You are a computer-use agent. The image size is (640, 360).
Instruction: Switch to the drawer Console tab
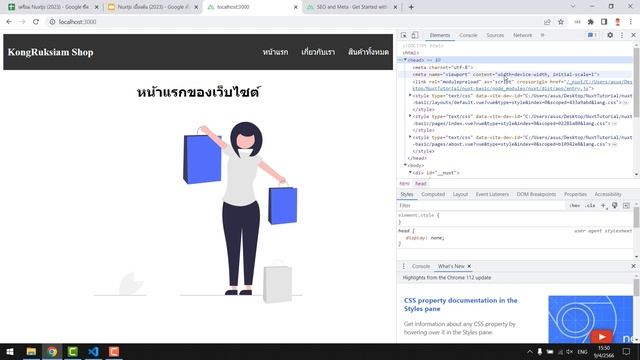(x=421, y=266)
